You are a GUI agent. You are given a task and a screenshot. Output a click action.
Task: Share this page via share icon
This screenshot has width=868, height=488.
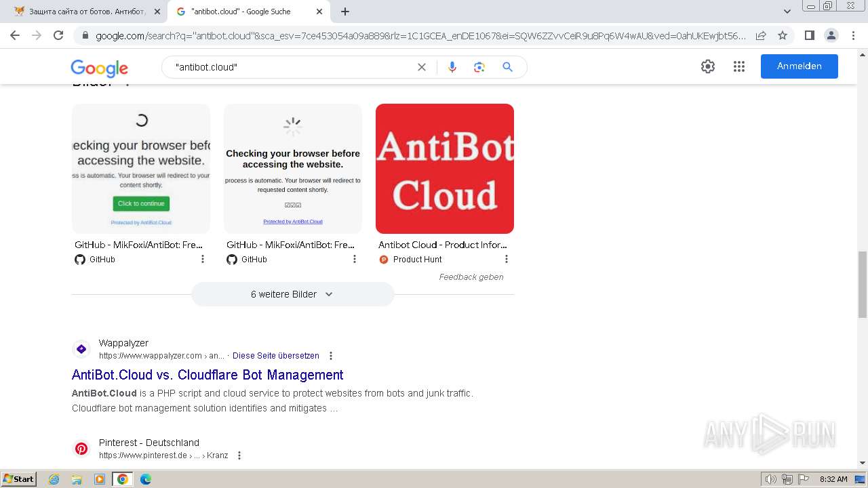tap(761, 35)
